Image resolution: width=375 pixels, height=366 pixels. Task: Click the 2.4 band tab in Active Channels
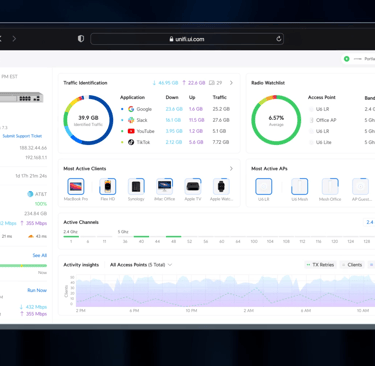pos(369,222)
